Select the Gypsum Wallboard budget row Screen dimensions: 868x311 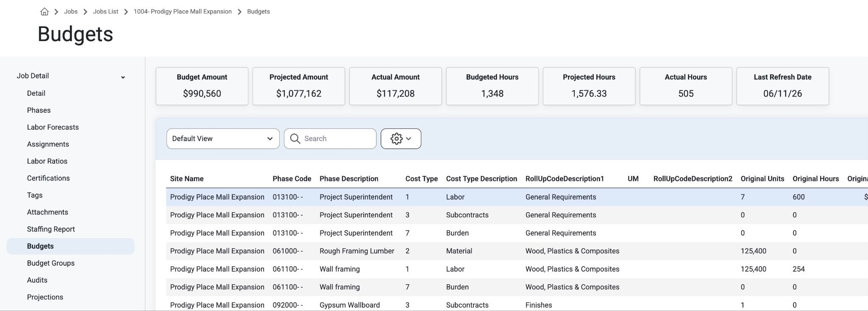(517, 304)
